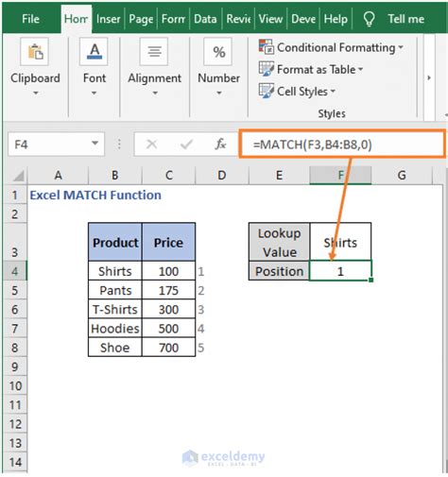Click the Font letter A icon
The image size is (448, 477).
[x=94, y=52]
